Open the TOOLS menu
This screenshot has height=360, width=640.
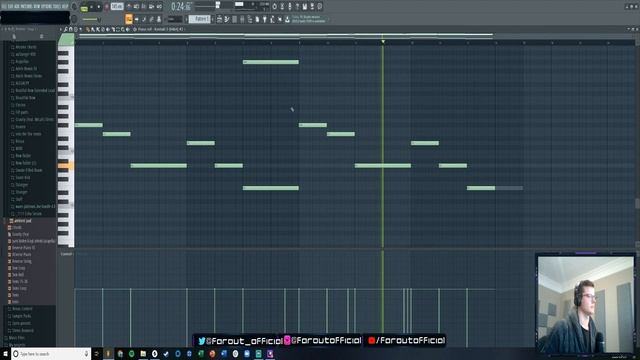58,7
